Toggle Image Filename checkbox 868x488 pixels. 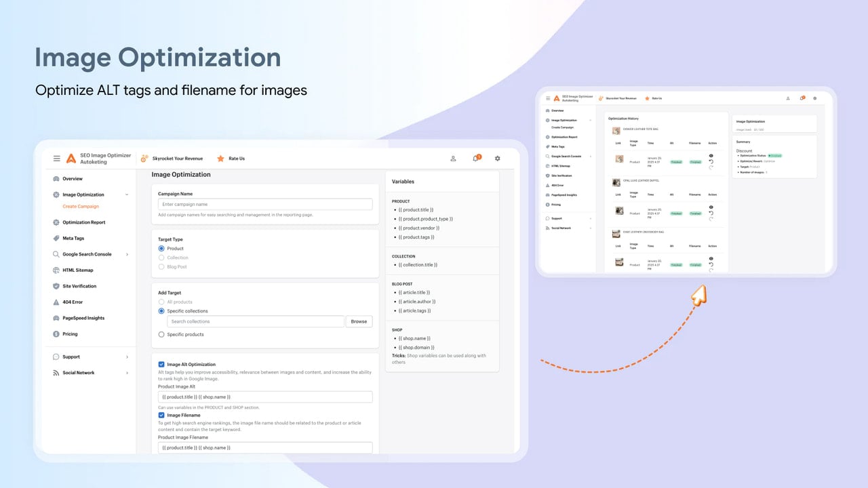pos(161,415)
